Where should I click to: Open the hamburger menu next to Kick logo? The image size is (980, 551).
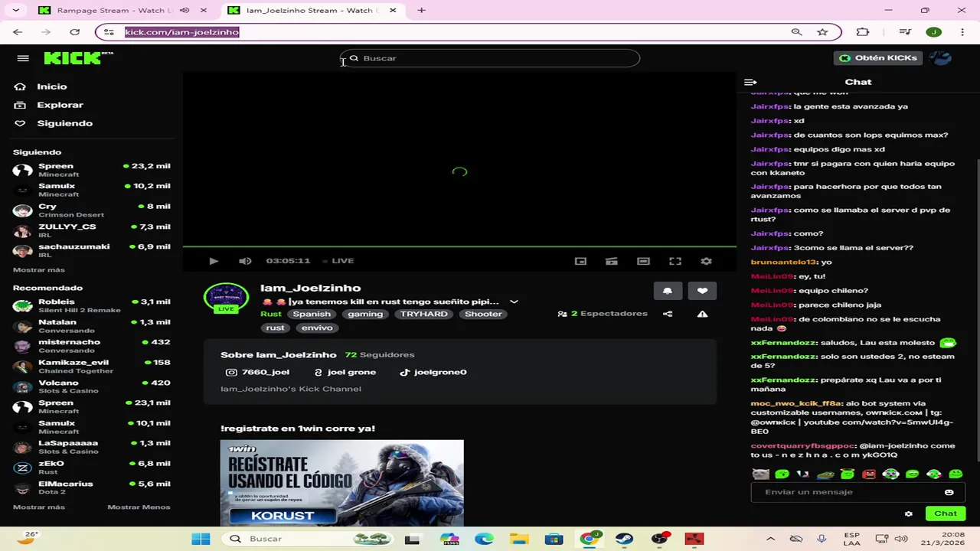tap(23, 58)
